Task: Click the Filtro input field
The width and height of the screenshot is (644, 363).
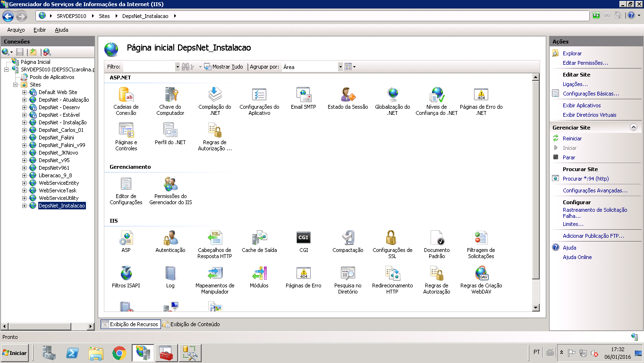Action: click(x=149, y=67)
